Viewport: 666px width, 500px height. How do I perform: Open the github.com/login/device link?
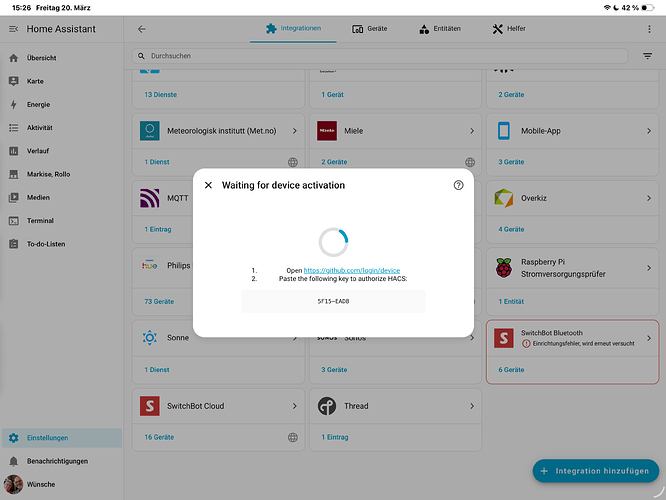352,270
